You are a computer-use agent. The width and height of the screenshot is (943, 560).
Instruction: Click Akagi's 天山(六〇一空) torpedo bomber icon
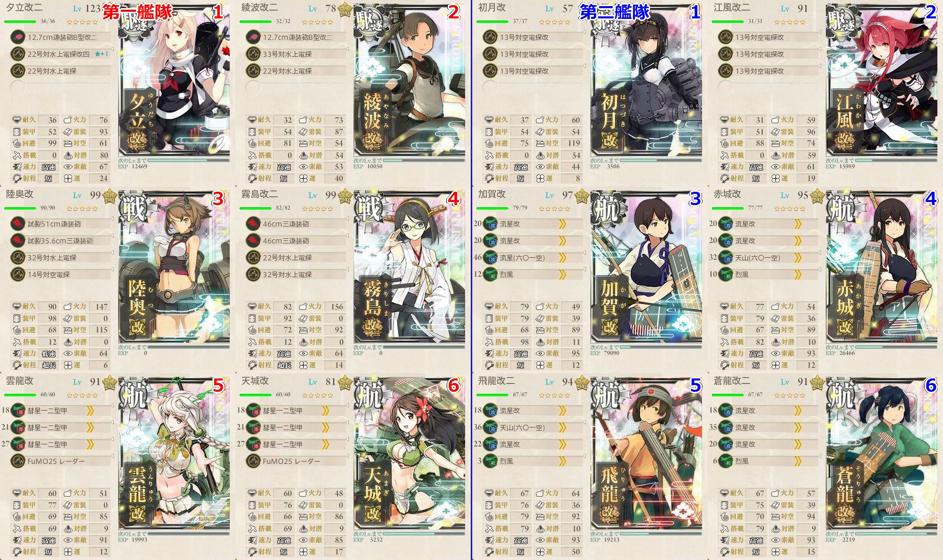(x=726, y=258)
